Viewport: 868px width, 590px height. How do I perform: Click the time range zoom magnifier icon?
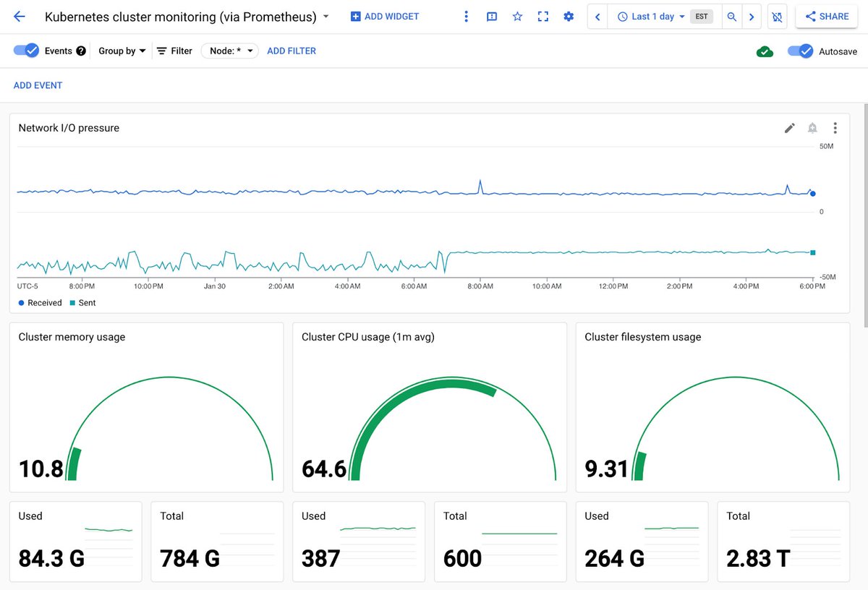click(x=732, y=17)
